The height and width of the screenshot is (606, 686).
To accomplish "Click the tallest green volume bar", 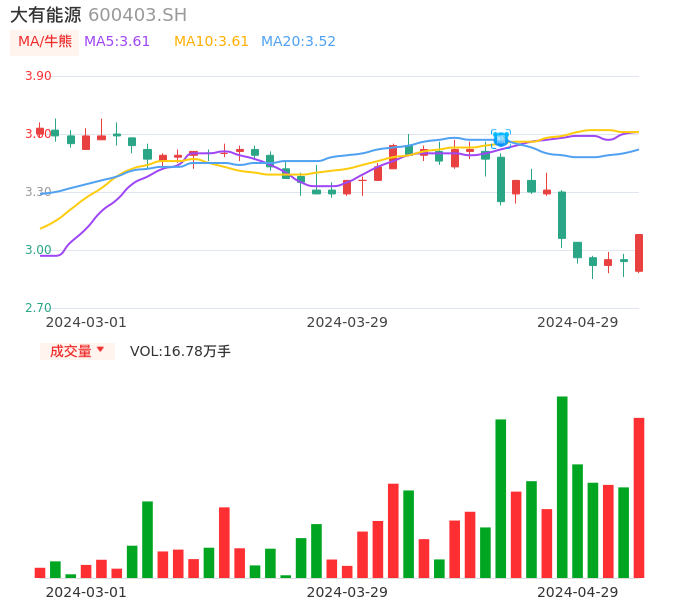I will point(562,487).
